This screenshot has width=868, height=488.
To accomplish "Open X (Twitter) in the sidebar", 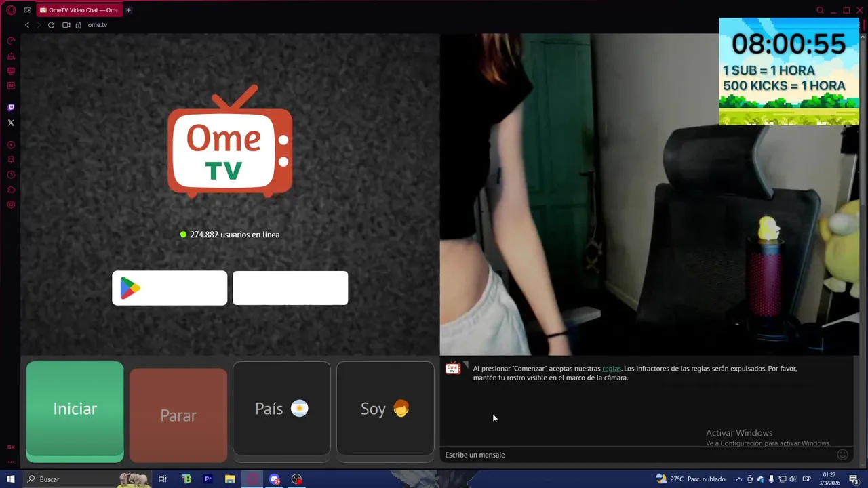I will click(11, 123).
